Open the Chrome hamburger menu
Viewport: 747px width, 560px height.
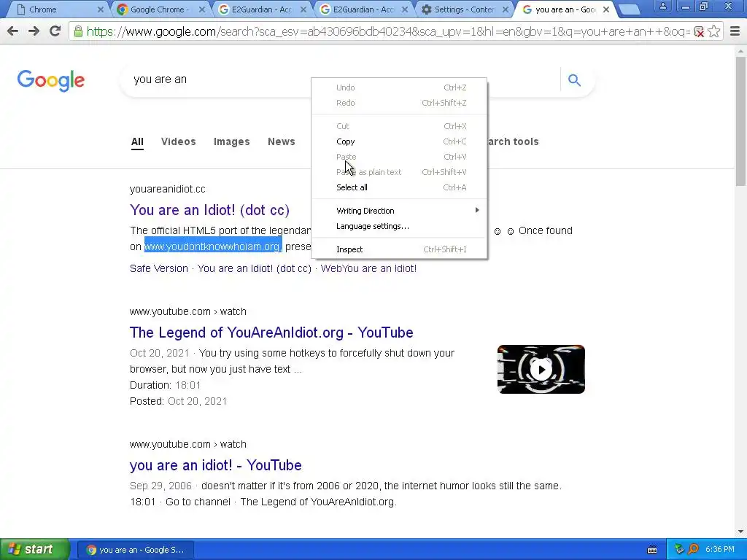coord(735,31)
